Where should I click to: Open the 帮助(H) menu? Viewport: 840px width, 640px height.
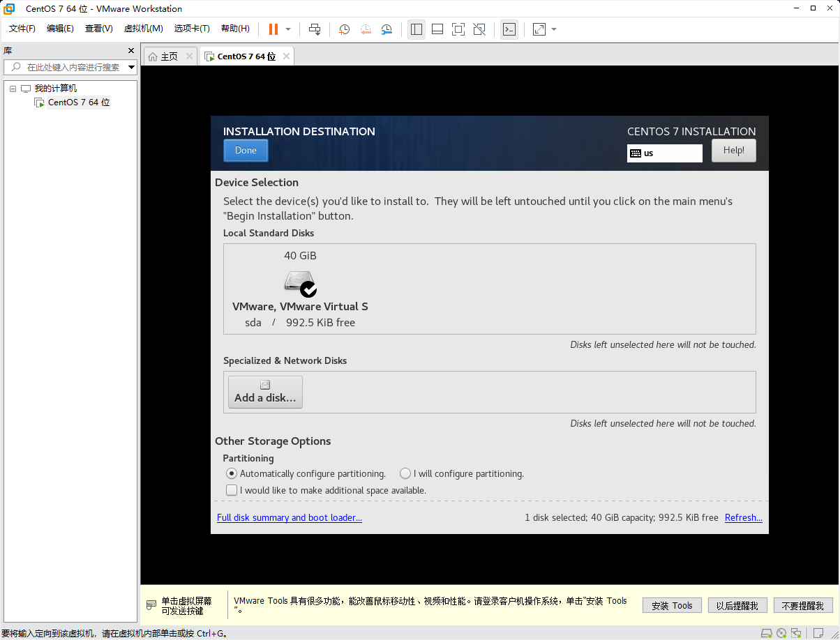(x=235, y=29)
